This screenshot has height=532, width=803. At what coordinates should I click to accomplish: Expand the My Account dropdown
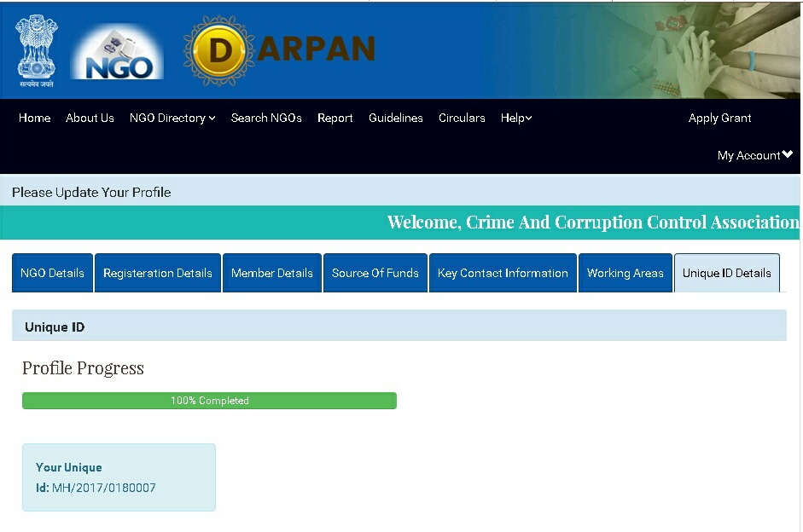click(x=755, y=155)
